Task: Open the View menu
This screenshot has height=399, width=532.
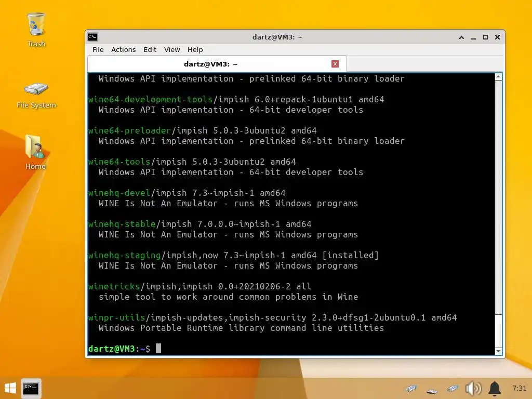Action: (172, 49)
